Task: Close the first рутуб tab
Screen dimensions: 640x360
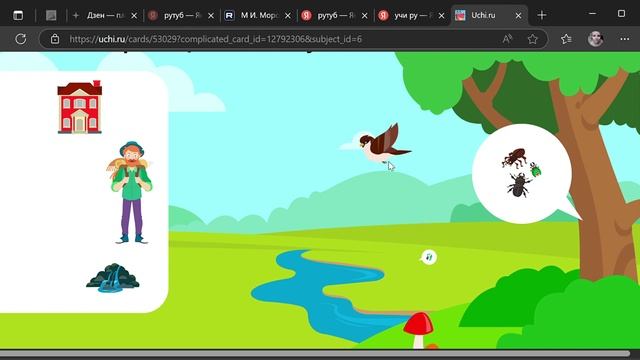Action: pyautogui.click(x=211, y=16)
